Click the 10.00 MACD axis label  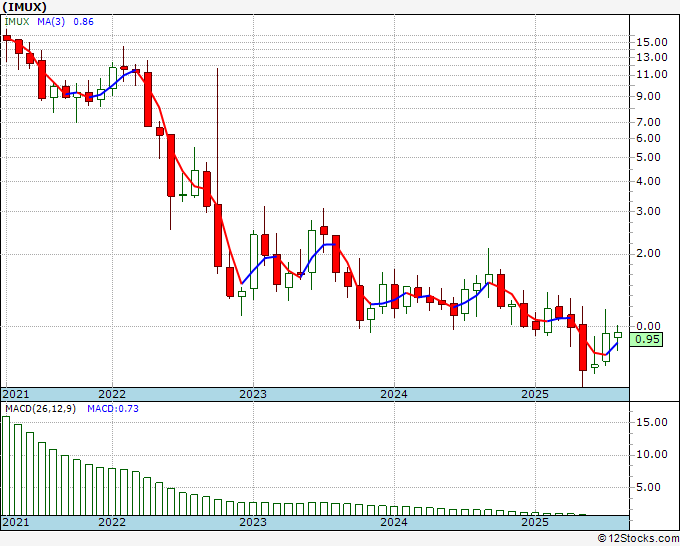[652, 454]
